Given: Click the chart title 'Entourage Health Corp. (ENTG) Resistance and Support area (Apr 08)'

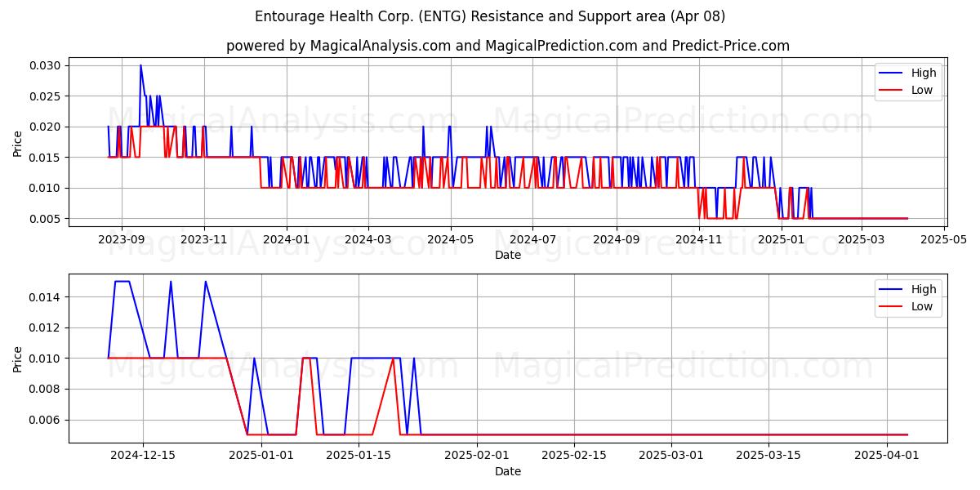Looking at the screenshot, I should (490, 16).
